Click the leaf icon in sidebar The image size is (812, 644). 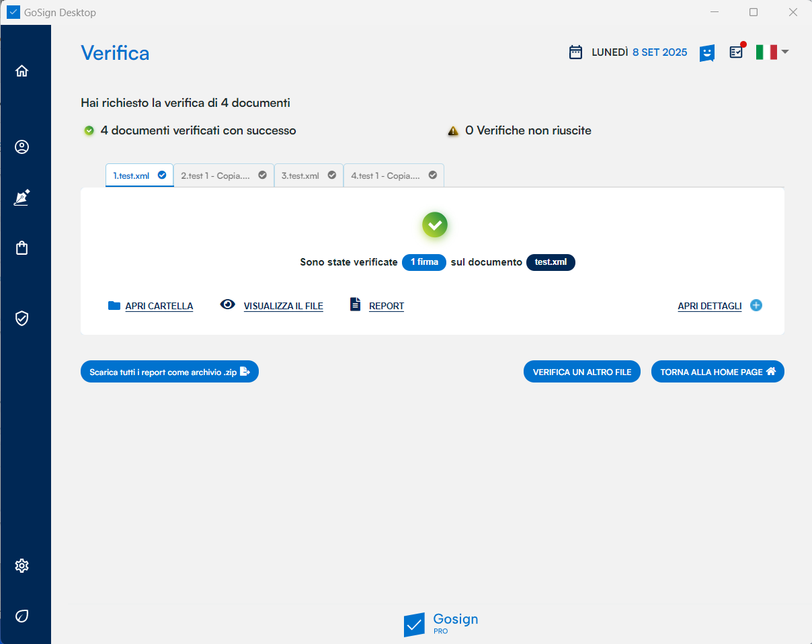pos(22,616)
